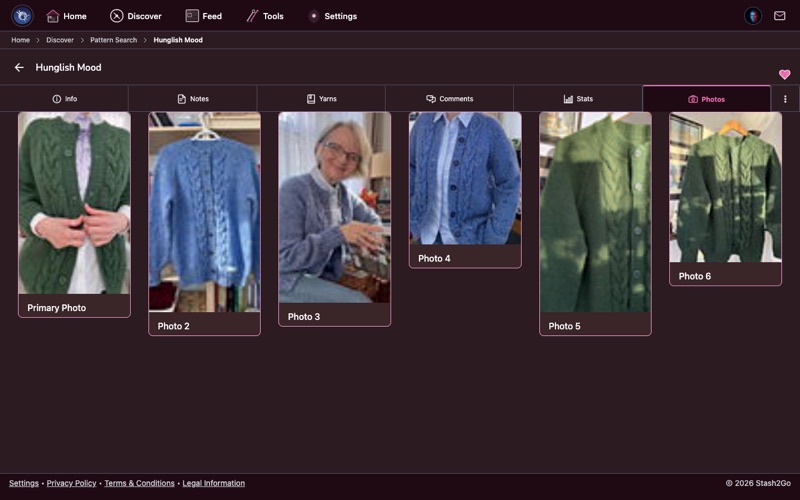This screenshot has height=500, width=800.
Task: Click the Photo 6 caption label
Action: point(694,276)
